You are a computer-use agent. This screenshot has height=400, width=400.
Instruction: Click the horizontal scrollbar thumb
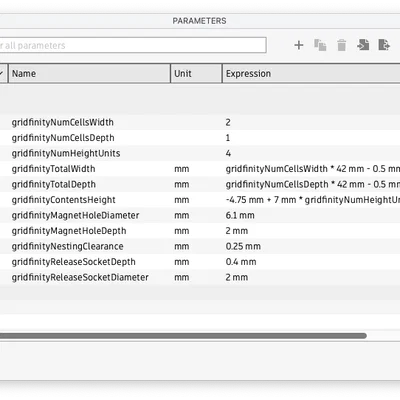(183, 336)
